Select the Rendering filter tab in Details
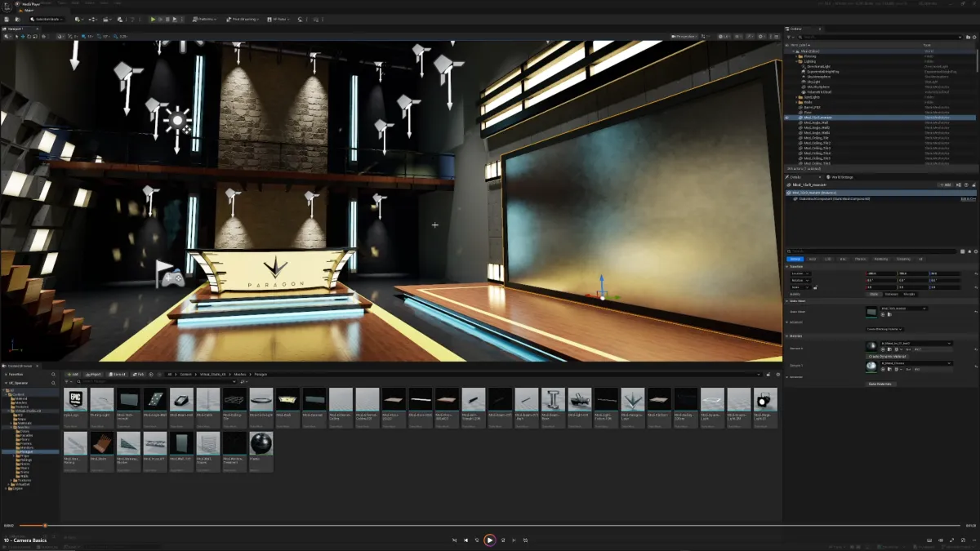980x551 pixels. [x=881, y=259]
